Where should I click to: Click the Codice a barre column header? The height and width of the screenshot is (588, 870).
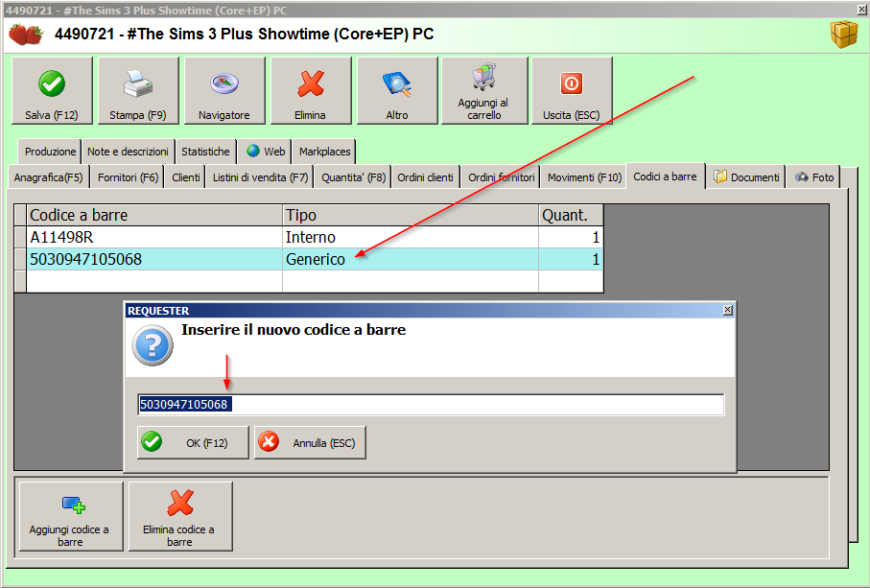[x=154, y=215]
